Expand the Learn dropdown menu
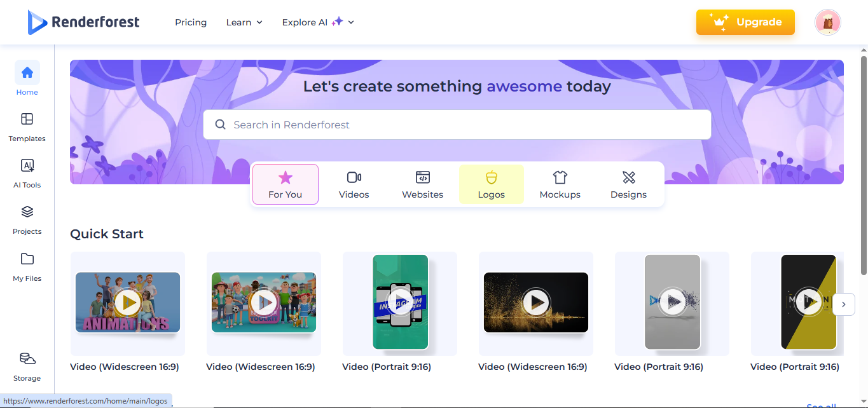 click(x=244, y=22)
